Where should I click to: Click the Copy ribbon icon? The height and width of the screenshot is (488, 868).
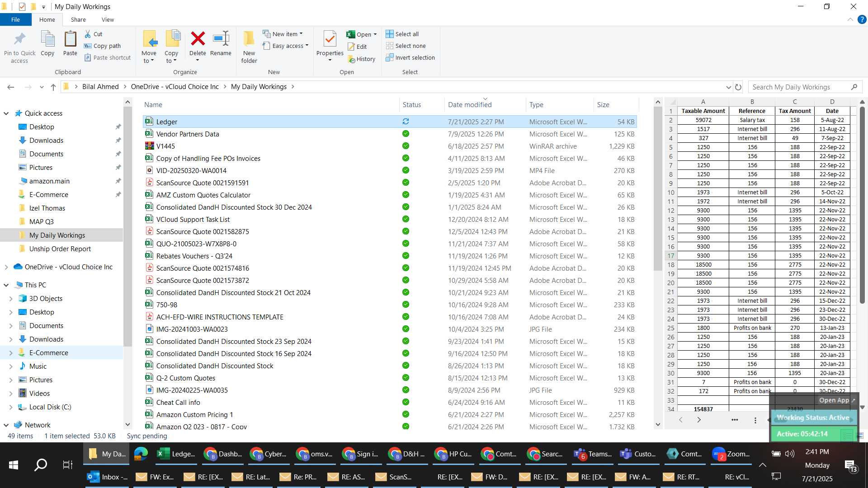click(x=47, y=40)
